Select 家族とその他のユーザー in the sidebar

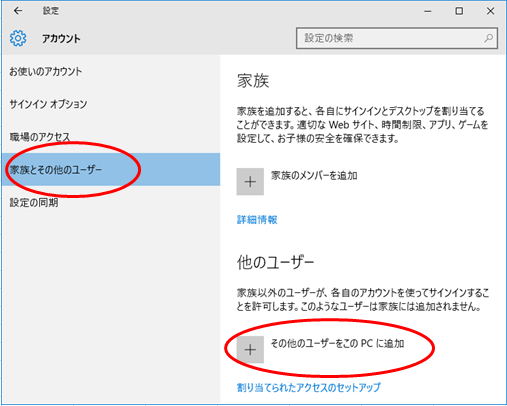(111, 169)
